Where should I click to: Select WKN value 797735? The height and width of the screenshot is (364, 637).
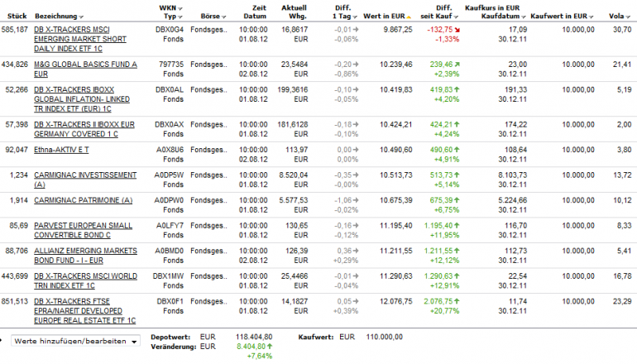[171, 65]
